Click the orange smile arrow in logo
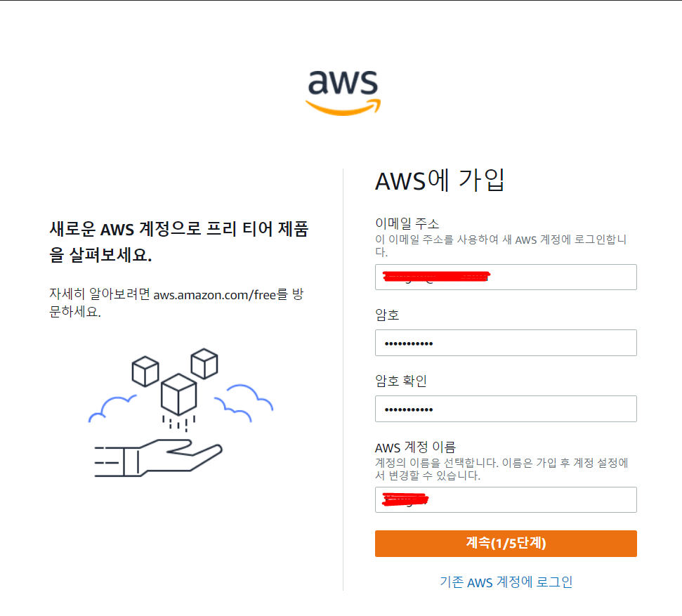Screen dimensions: 682x616 click(343, 107)
